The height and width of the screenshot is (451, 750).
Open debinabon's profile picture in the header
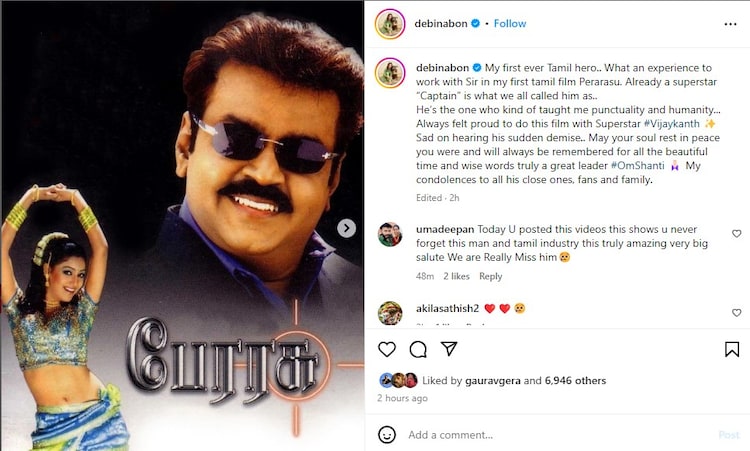click(x=390, y=23)
